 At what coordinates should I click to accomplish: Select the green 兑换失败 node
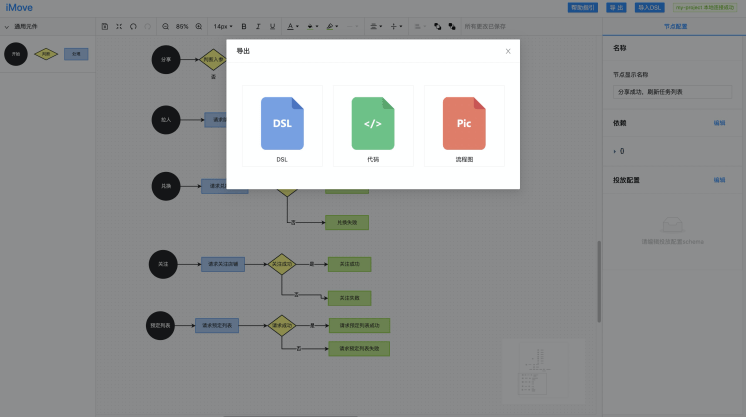[x=347, y=222]
